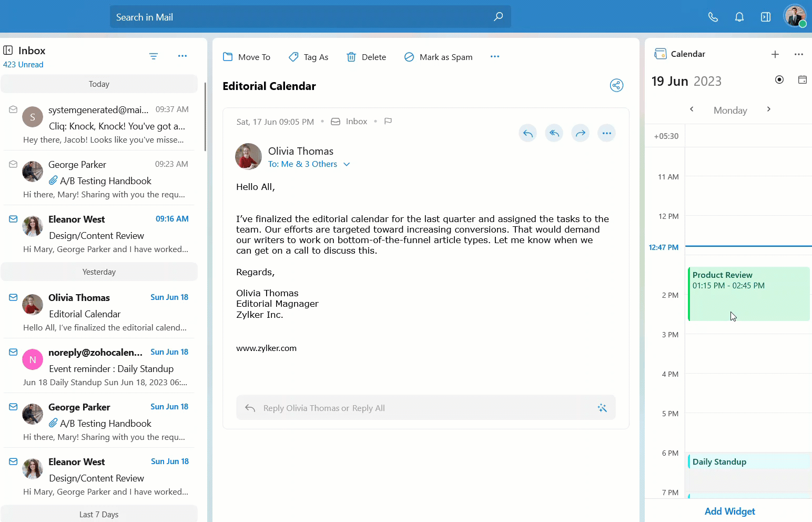Click Olivia Thomas sender avatar in message
The image size is (812, 522).
(248, 156)
